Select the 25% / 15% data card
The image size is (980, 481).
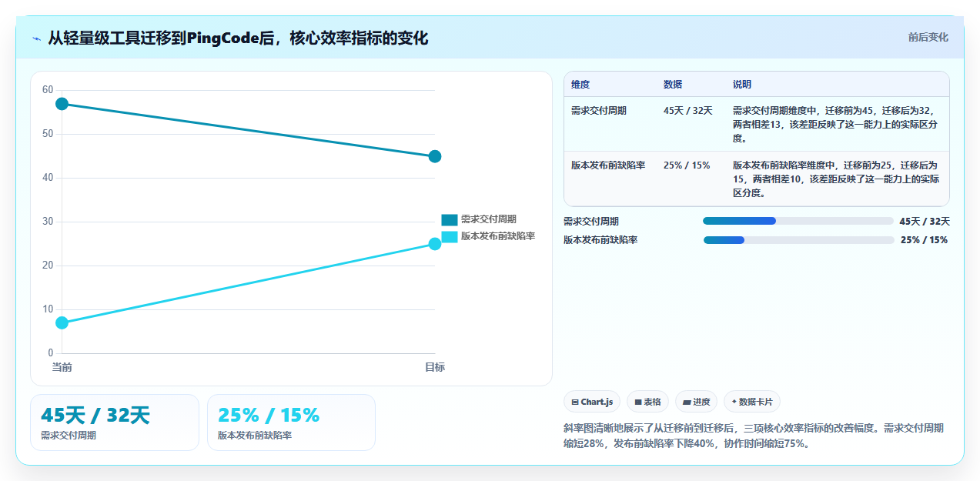pos(291,423)
